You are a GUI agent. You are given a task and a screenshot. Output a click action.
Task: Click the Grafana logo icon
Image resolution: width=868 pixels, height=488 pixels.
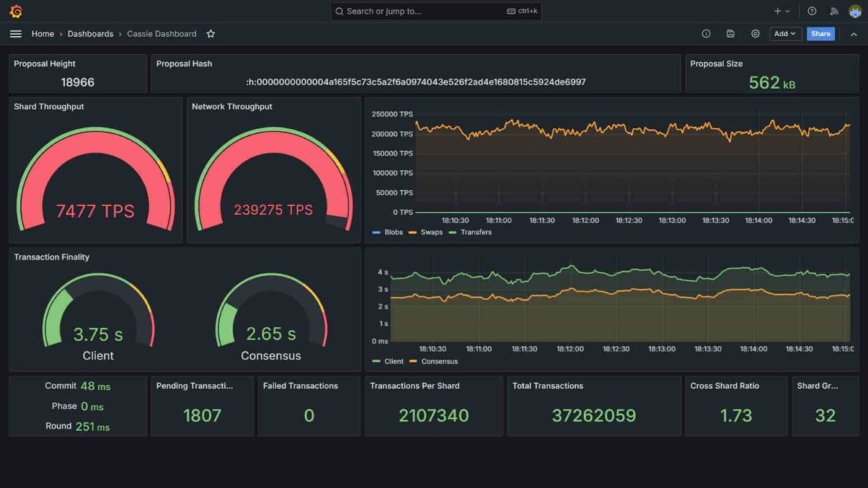tap(15, 12)
